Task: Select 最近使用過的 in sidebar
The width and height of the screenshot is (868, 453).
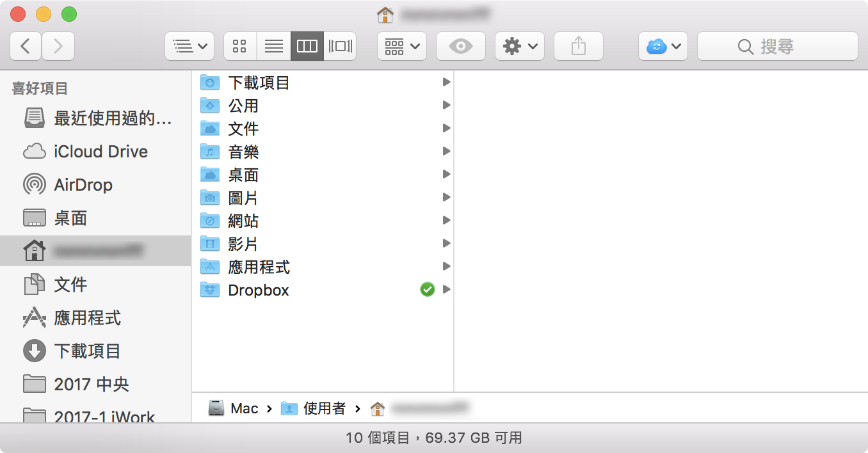Action: (x=113, y=118)
